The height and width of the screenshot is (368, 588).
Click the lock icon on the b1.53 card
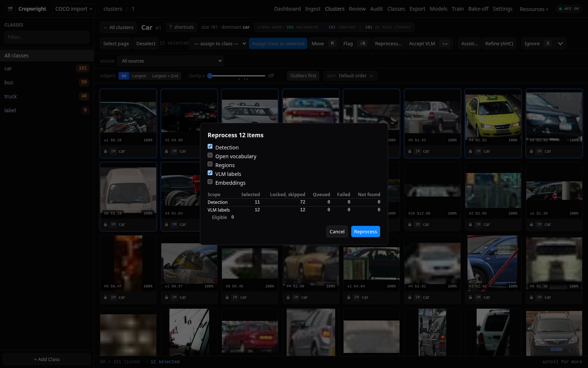(x=410, y=151)
